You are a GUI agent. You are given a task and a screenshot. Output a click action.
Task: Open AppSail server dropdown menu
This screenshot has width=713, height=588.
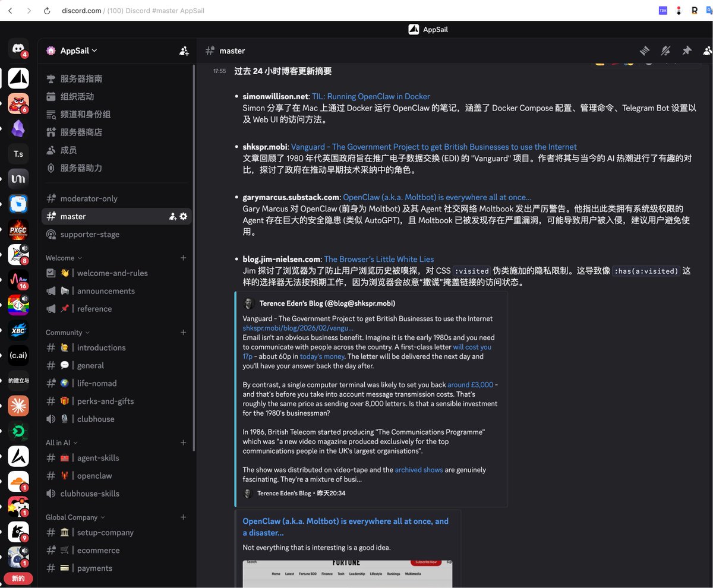78,51
